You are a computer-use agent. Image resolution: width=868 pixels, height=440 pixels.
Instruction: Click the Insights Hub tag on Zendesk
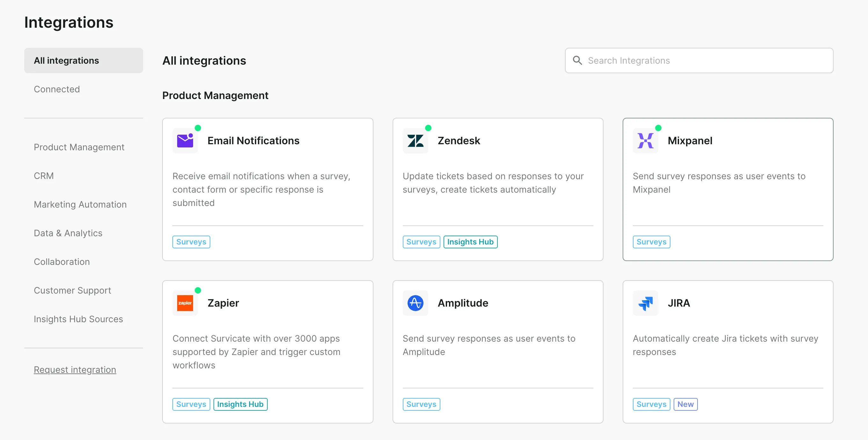(470, 242)
